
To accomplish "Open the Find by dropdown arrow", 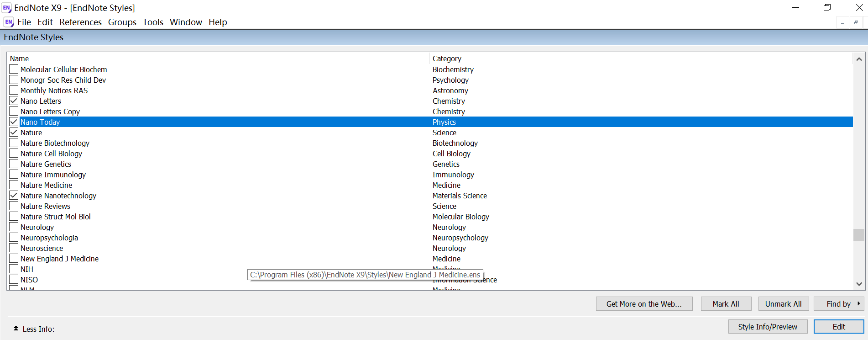I will coord(859,303).
